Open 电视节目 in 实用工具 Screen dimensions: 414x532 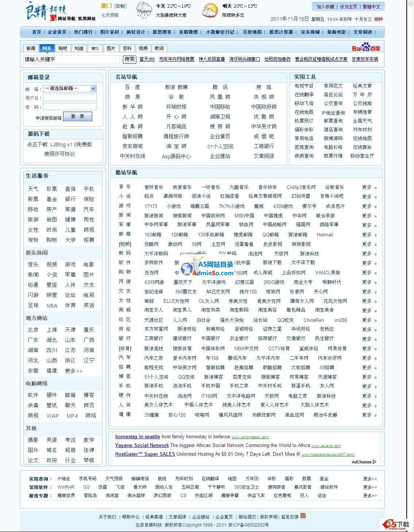click(304, 86)
